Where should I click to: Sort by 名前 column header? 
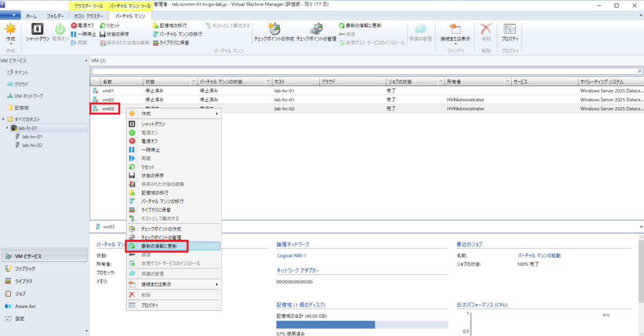[x=122, y=81]
